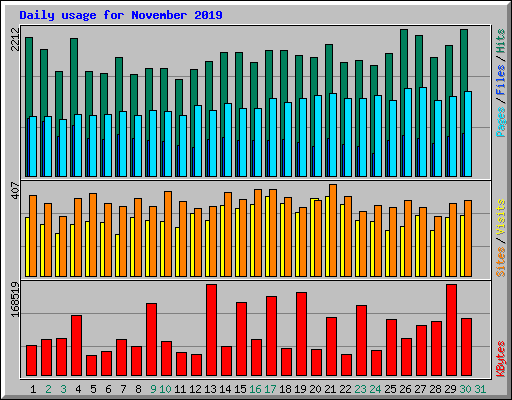Click day label 13 on the x-axis
This screenshot has height=400, width=512.
click(x=210, y=389)
